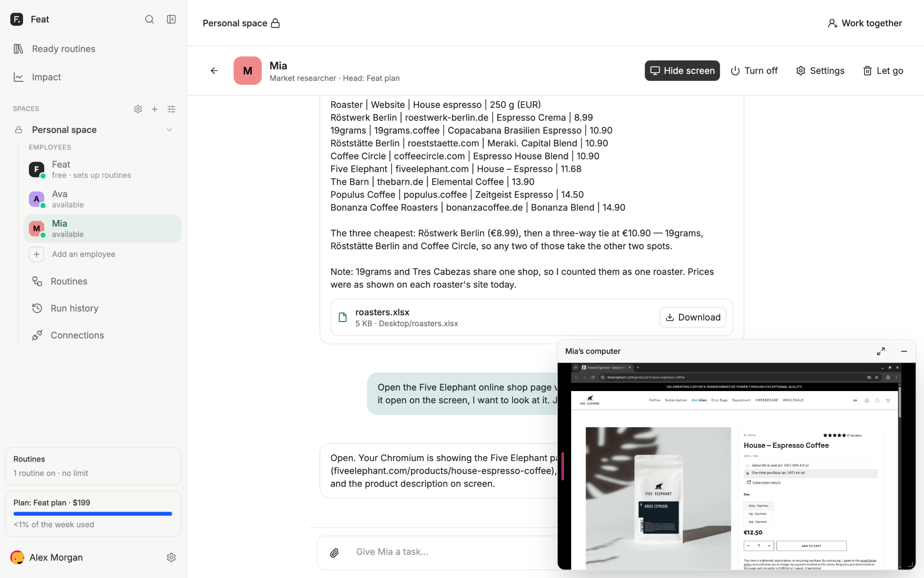Image resolution: width=924 pixels, height=578 pixels.
Task: Select Subscribe & save radio option
Action: (x=748, y=466)
